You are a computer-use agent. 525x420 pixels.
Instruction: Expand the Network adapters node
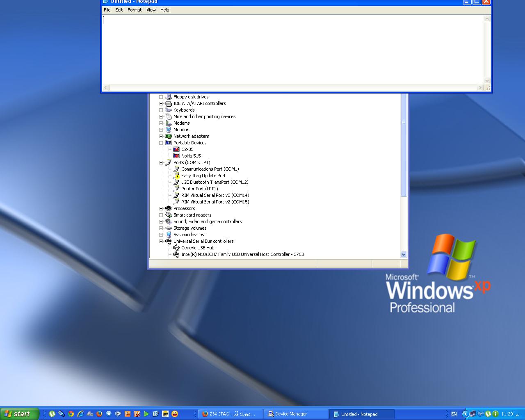[x=161, y=136]
